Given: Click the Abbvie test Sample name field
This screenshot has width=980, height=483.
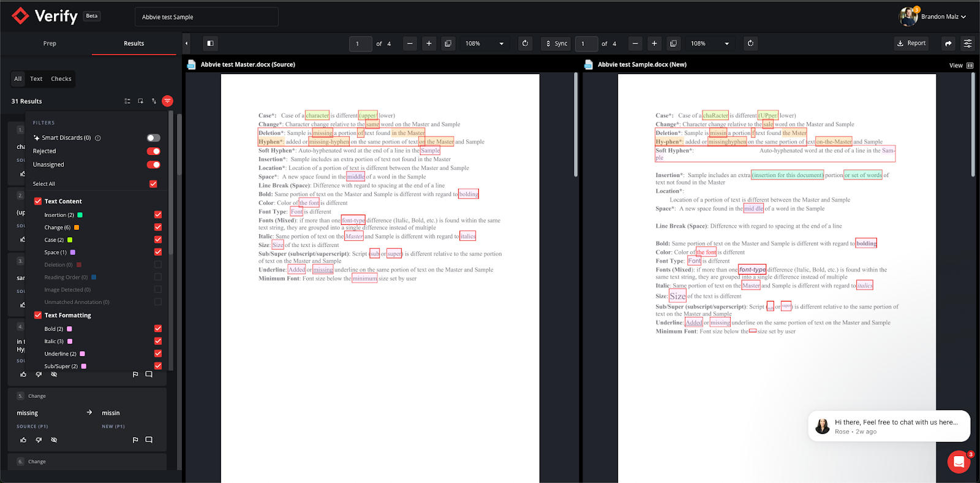Looking at the screenshot, I should [206, 17].
